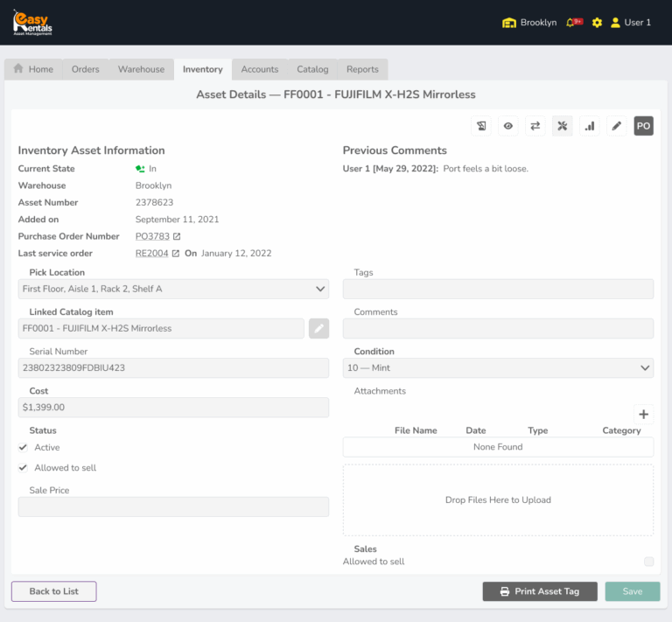
Task: Click the plus icon to add attachment
Action: click(x=644, y=415)
